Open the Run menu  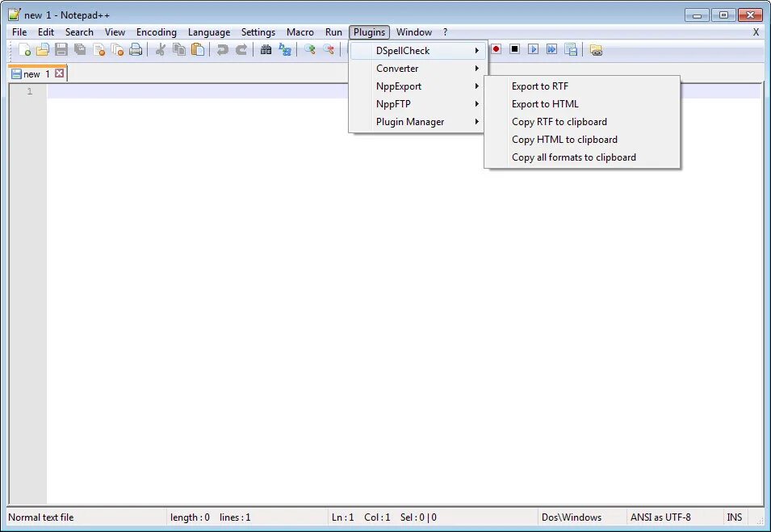[333, 32]
